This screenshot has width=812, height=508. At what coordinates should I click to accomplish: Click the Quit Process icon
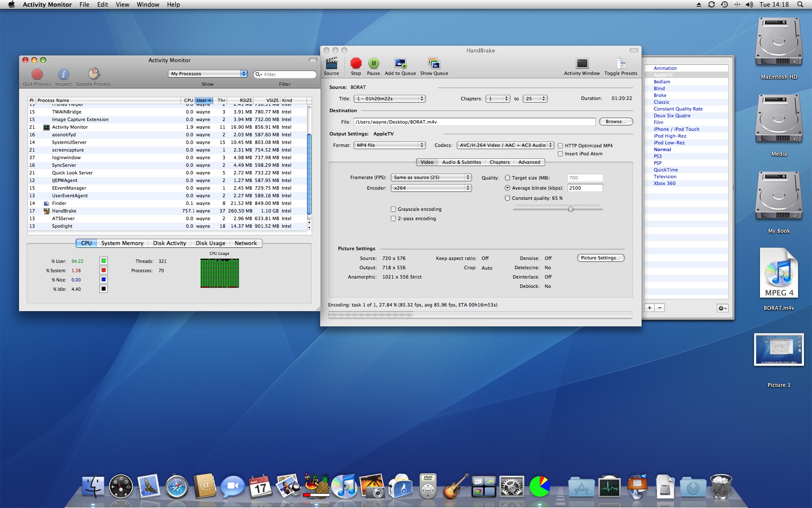37,74
